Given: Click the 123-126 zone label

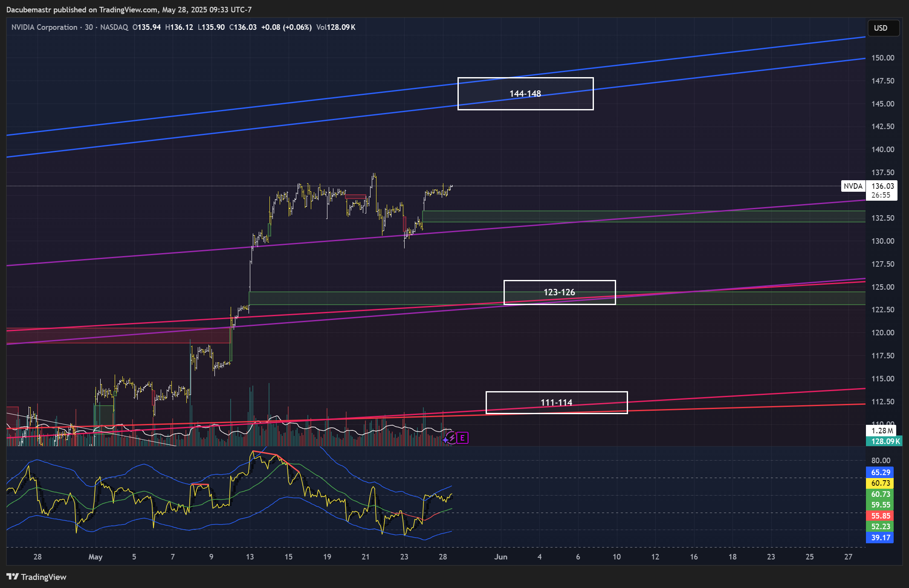Looking at the screenshot, I should click(559, 292).
